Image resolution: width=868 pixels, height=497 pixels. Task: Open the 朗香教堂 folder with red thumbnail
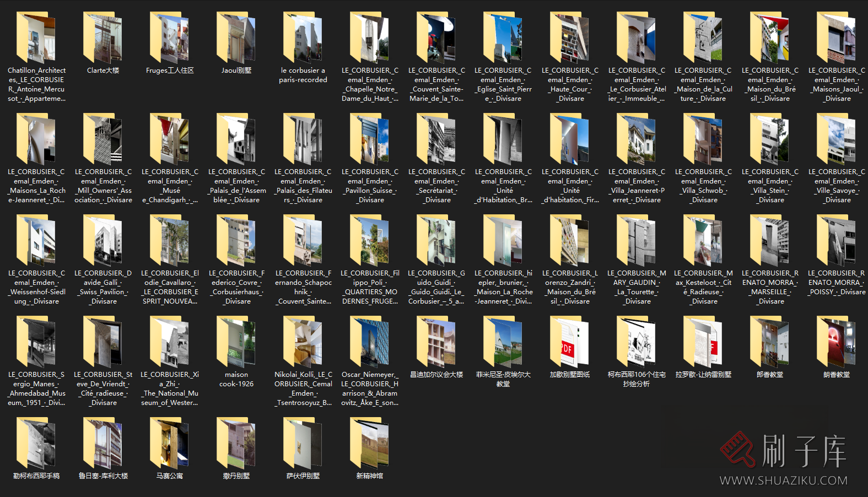(x=836, y=343)
